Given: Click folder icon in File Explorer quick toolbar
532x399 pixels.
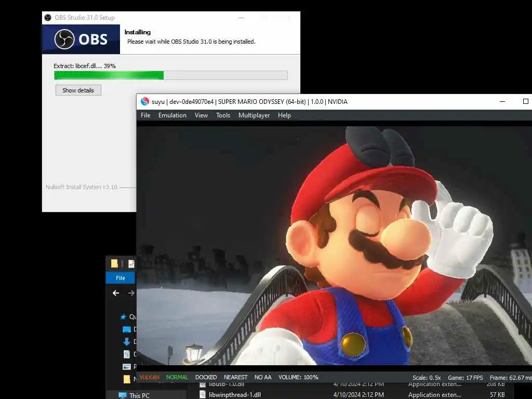Looking at the screenshot, I should click(x=114, y=263).
